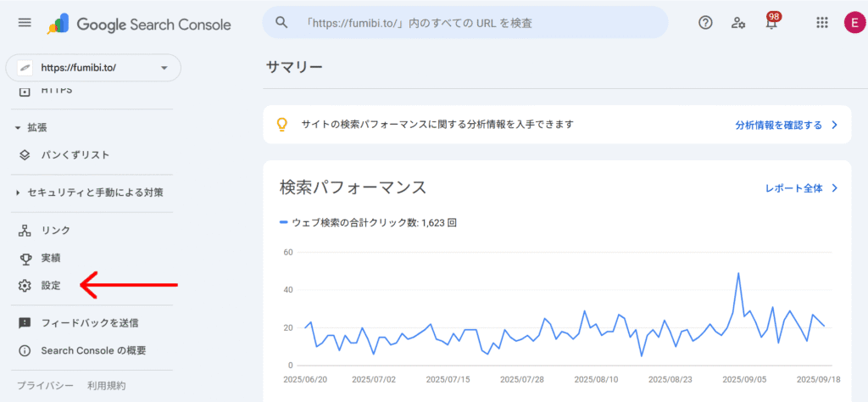Click the Google Search Console logo
The width and height of the screenshot is (868, 402).
[x=139, y=24]
